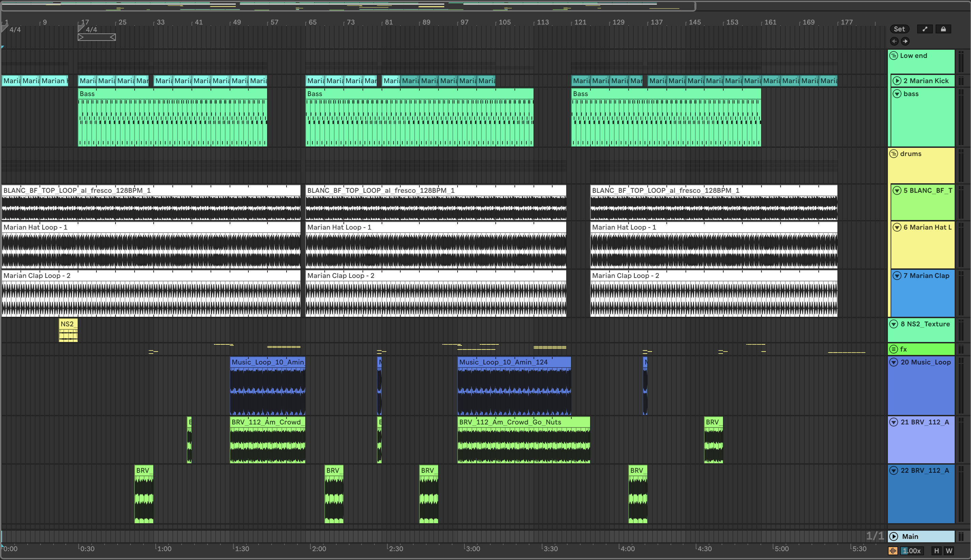Click the 1/1 grid size indicator

[875, 536]
